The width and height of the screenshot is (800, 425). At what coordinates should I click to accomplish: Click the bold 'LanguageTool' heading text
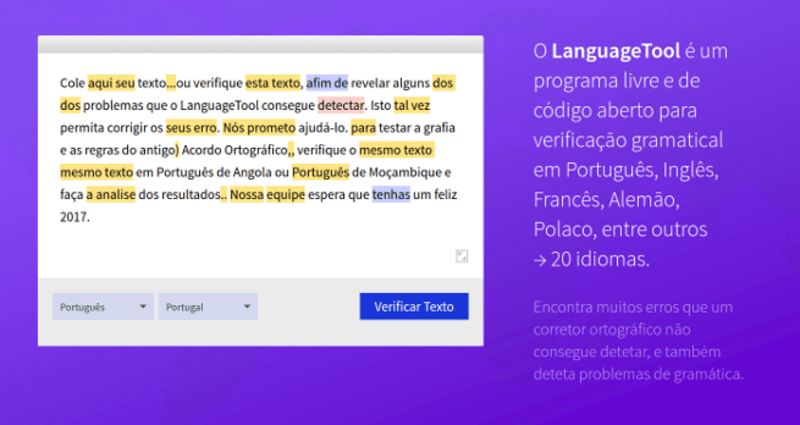(616, 52)
